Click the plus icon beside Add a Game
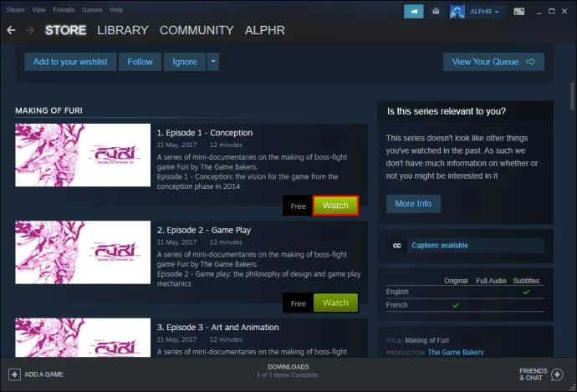 click(14, 374)
